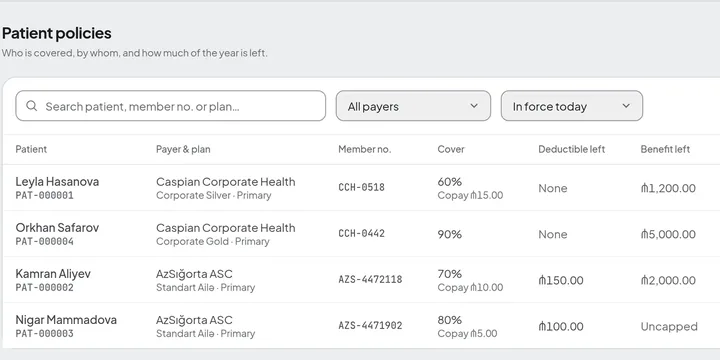Click benefit left ₼1,200.00

(668, 188)
